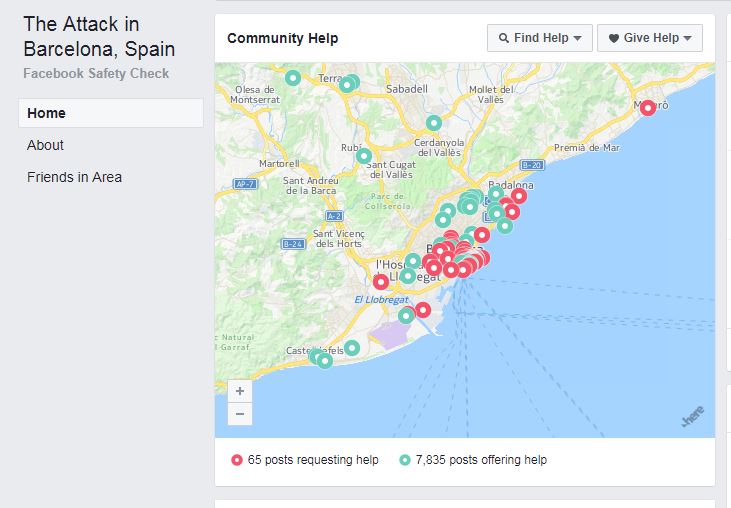Click the heart icon in Give Help

pyautogui.click(x=614, y=38)
